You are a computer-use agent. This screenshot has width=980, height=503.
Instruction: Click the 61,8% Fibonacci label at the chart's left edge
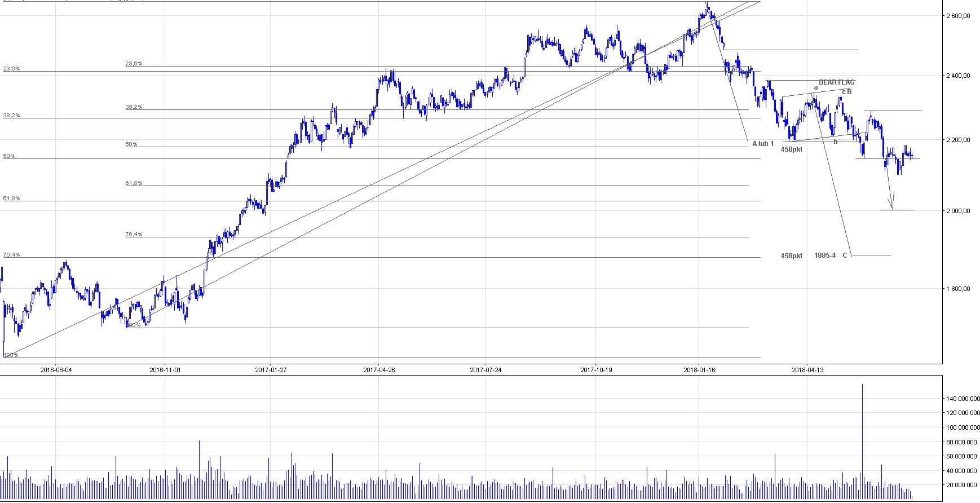[x=11, y=198]
